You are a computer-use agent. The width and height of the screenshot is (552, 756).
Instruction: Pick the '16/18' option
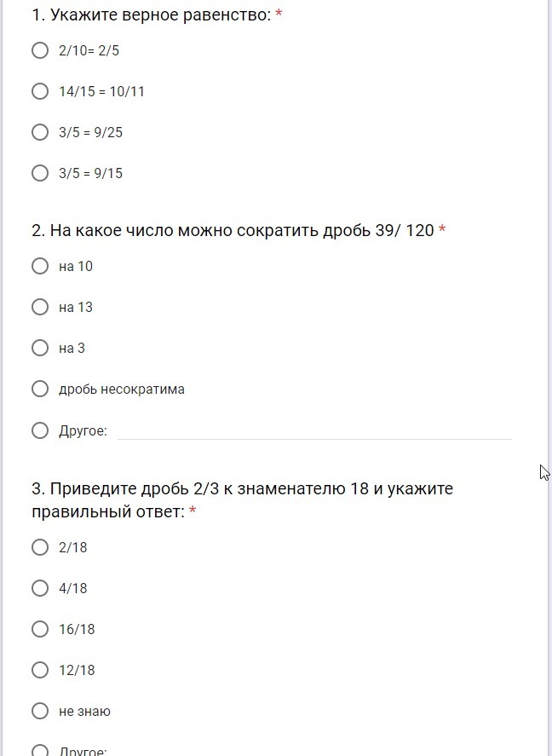pos(40,629)
